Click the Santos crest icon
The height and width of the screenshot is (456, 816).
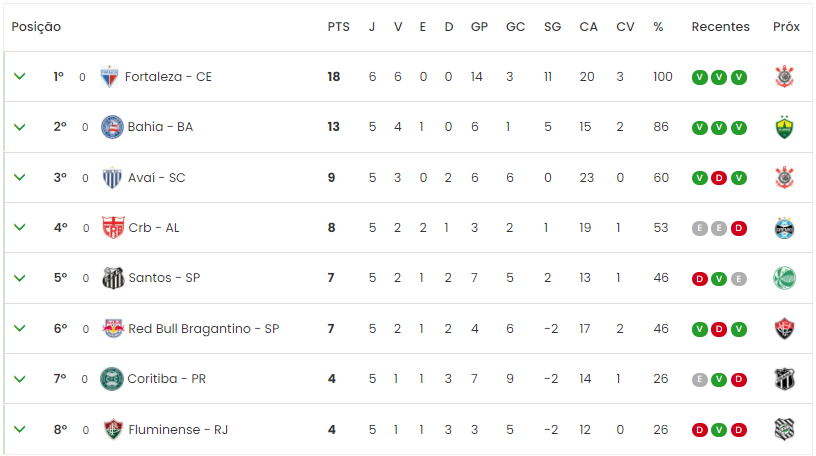coord(113,278)
